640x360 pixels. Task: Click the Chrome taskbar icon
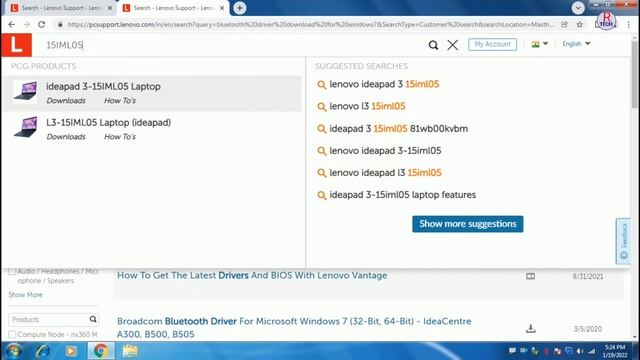point(101,351)
